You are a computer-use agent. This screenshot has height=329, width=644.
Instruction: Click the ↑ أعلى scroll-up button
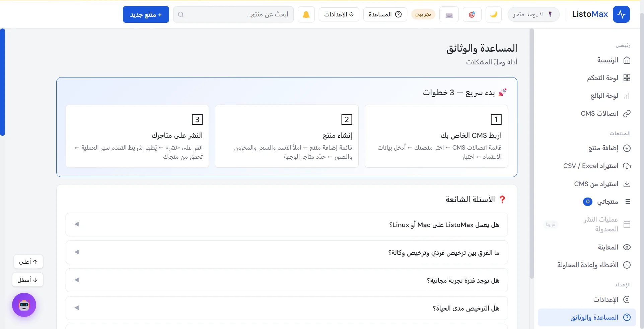click(28, 262)
